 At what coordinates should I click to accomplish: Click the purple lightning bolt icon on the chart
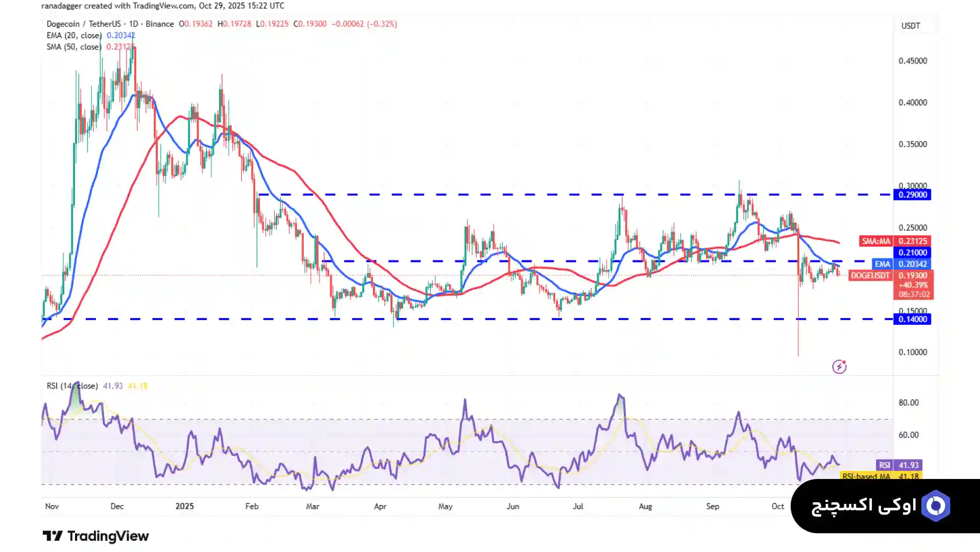pos(839,367)
